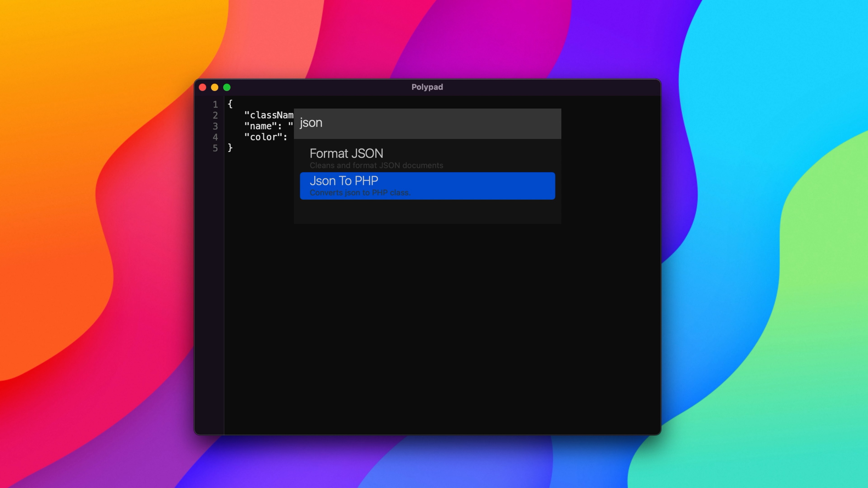The width and height of the screenshot is (868, 488).
Task: Minimize Polypad using the yellow button
Action: [215, 88]
